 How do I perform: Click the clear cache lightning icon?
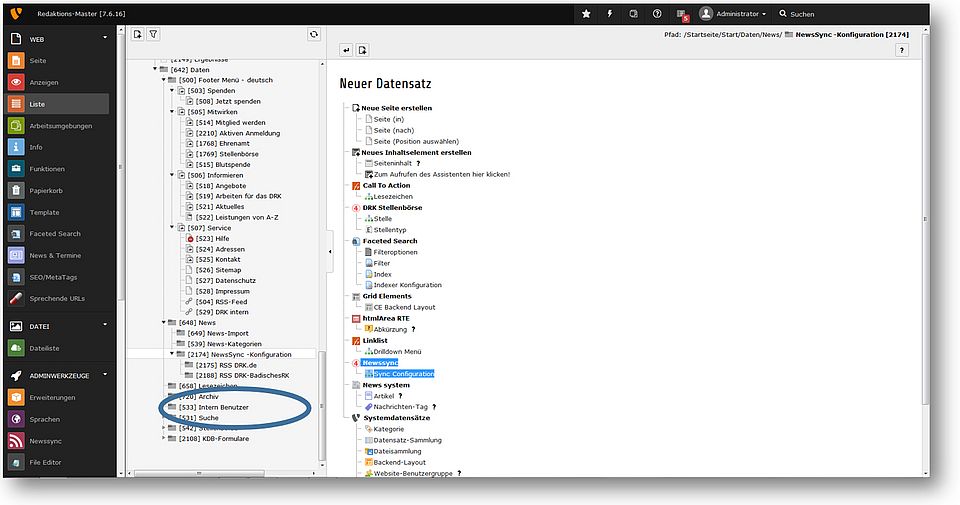[610, 14]
